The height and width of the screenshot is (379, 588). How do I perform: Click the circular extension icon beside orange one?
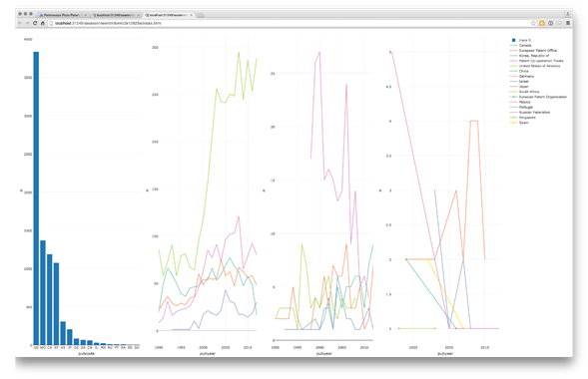(x=550, y=23)
